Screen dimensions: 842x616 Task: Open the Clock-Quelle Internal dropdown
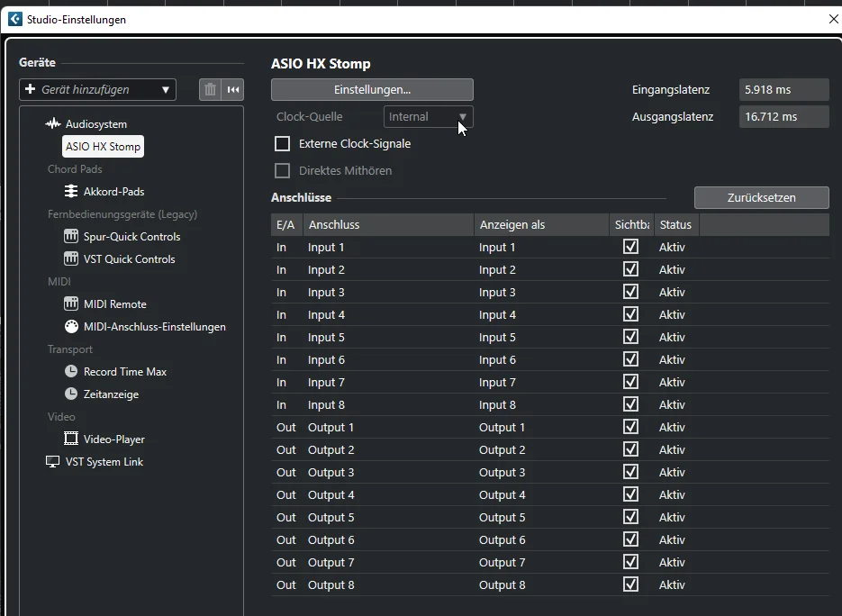tap(429, 116)
